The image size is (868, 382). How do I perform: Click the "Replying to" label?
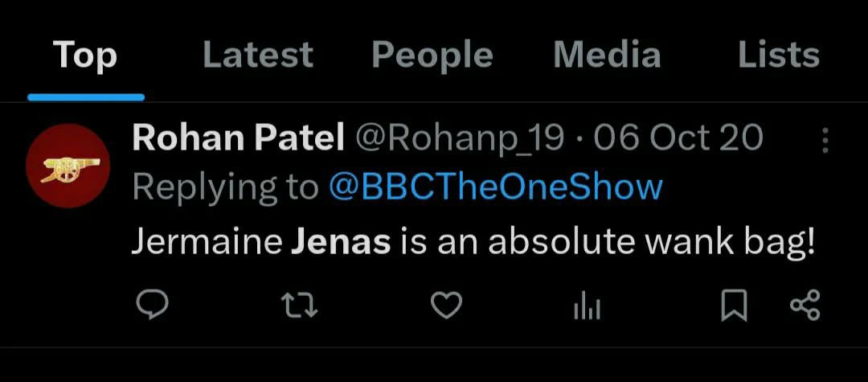[225, 187]
